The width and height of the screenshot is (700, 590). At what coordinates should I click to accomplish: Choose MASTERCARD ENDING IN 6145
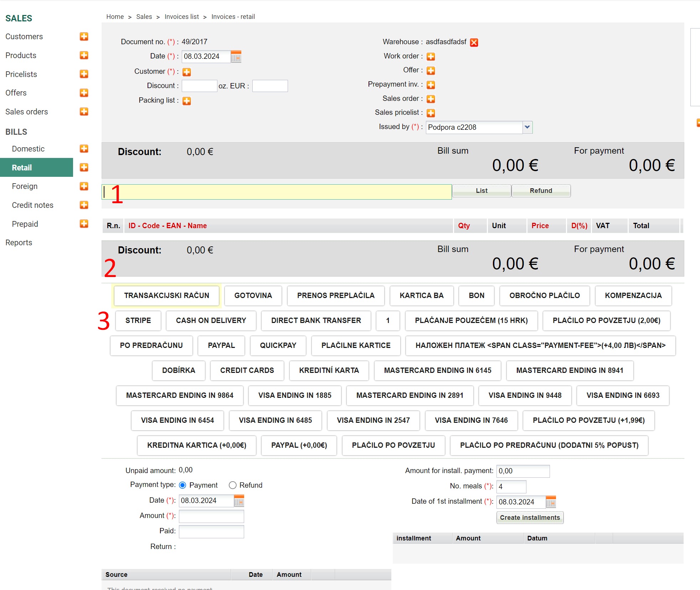pos(438,370)
